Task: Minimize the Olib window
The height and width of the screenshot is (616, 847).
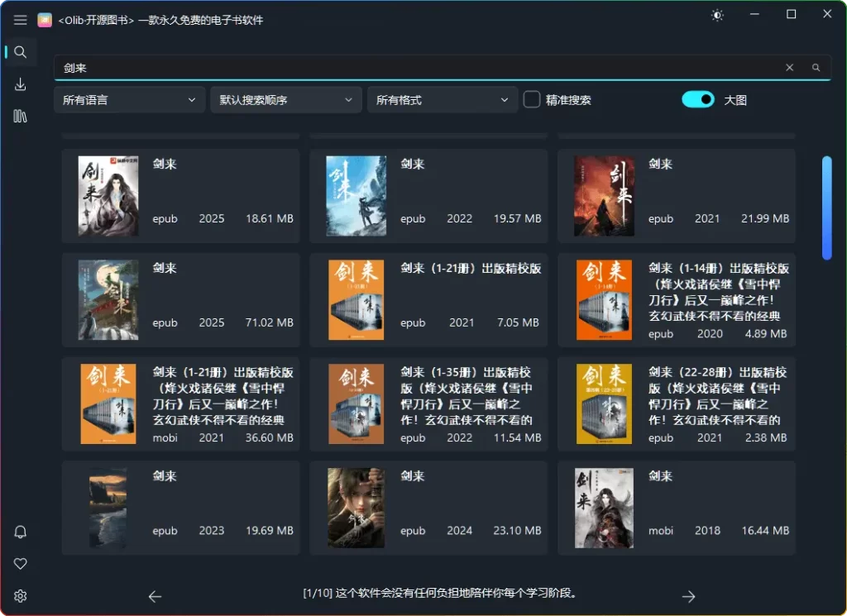Action: pos(754,14)
